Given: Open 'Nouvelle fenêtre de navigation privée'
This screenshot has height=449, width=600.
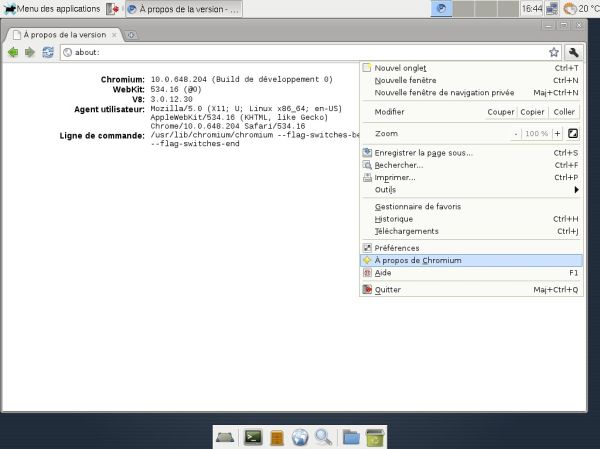Looking at the screenshot, I should pos(471,93).
